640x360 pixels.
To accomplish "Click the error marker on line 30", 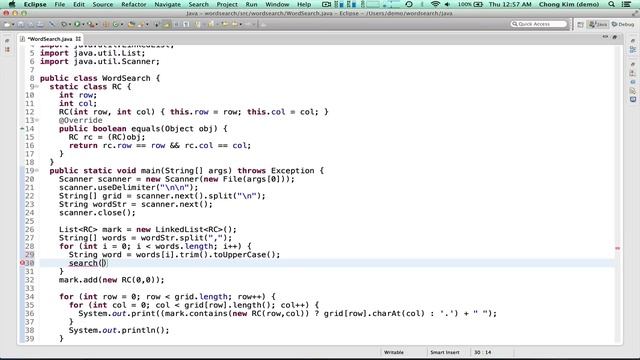I will click(x=22, y=263).
